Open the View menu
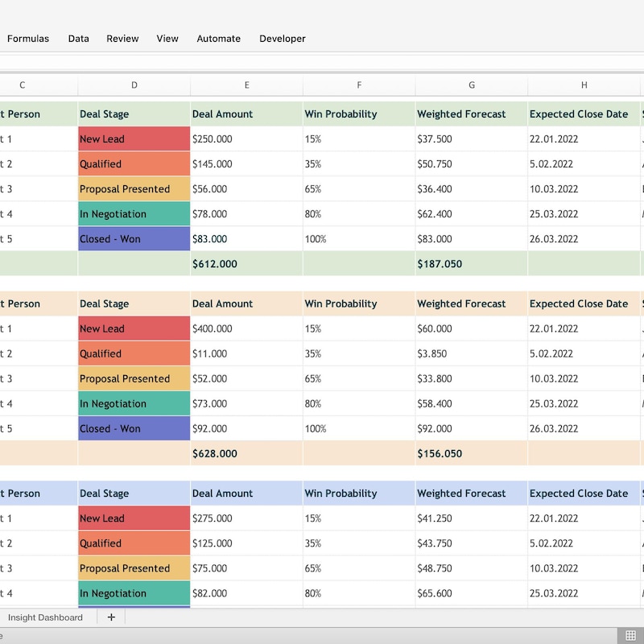Screen dimensions: 644x644 tap(167, 38)
